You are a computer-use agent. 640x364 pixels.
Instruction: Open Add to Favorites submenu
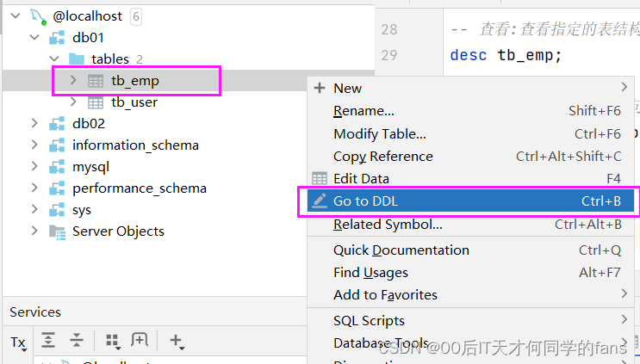470,294
